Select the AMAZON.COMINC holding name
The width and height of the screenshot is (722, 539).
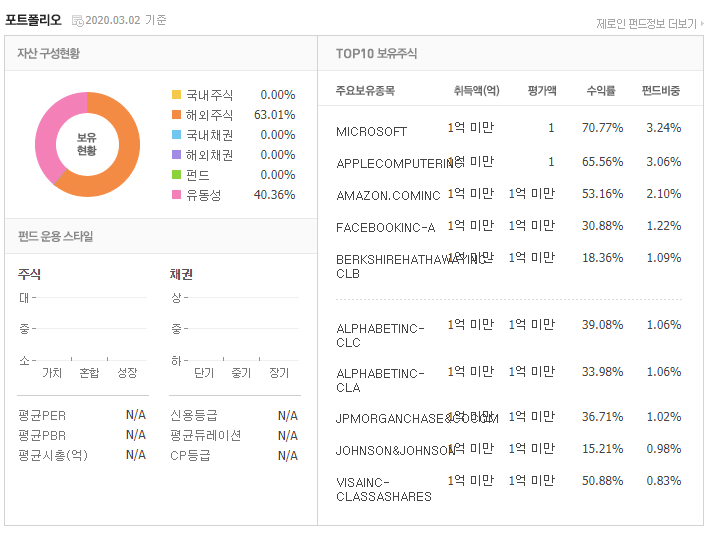[388, 196]
